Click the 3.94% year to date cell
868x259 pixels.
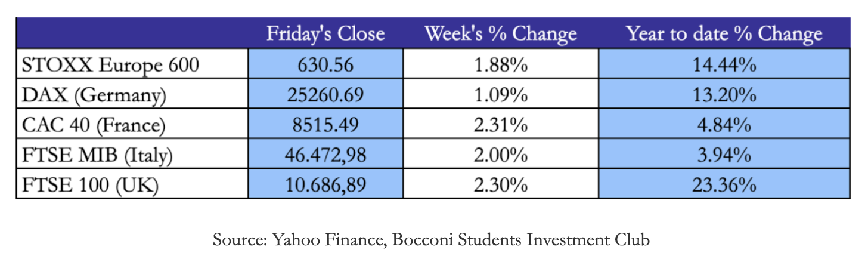[724, 155]
